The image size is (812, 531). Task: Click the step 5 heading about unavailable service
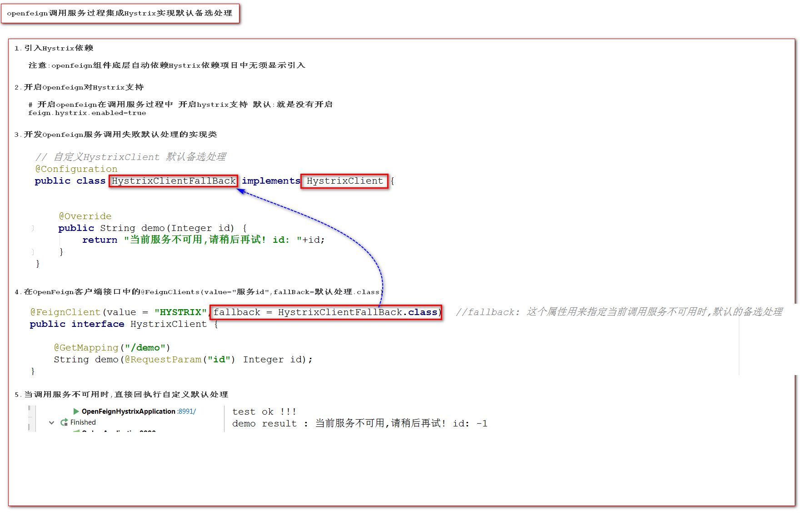pyautogui.click(x=121, y=395)
